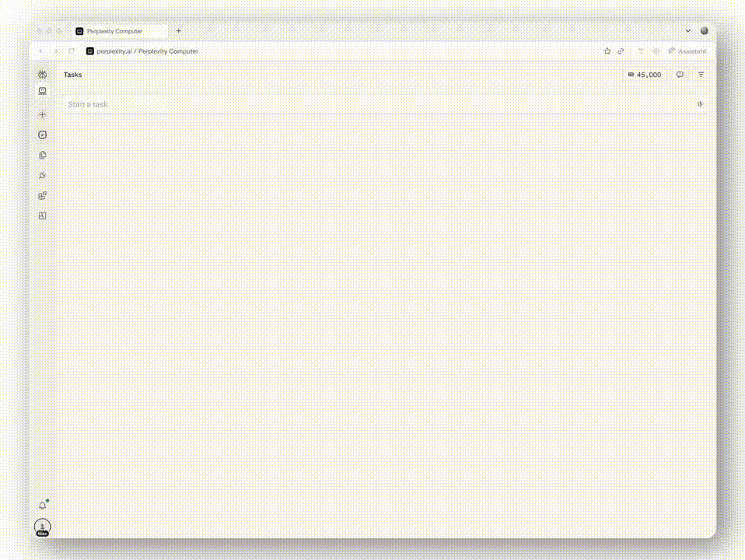Open the feedback speech bubble icon
The image size is (745, 560).
680,75
